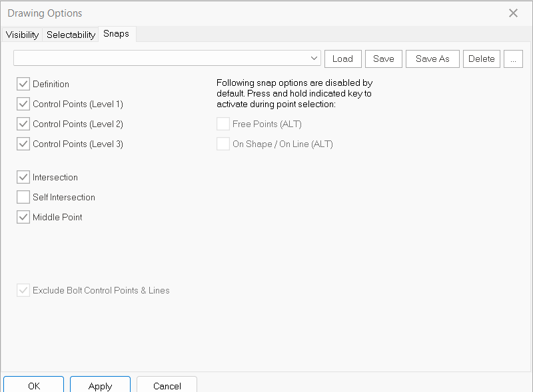Viewport: 533px width, 392px height.
Task: Enable the Self Intersection checkbox
Action: 23,197
